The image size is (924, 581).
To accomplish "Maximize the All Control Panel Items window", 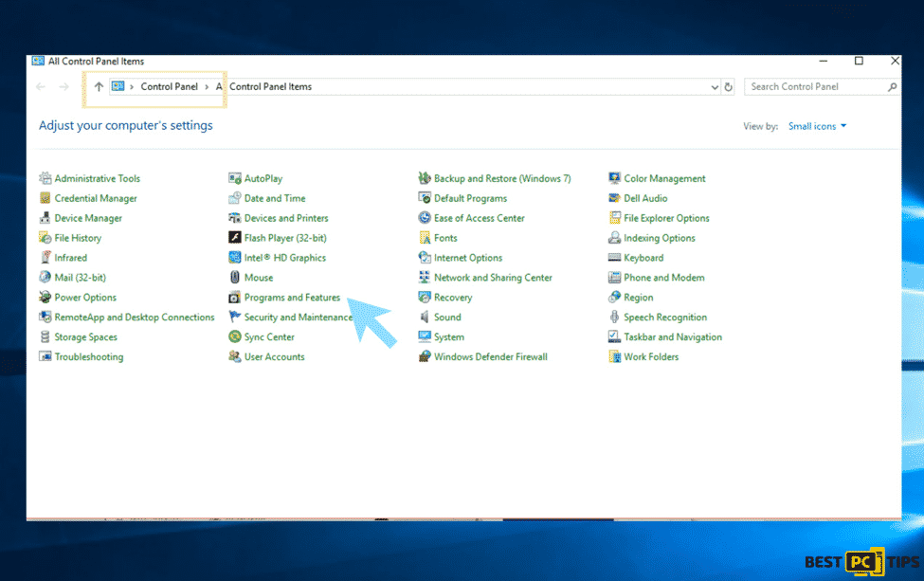I will [x=859, y=61].
